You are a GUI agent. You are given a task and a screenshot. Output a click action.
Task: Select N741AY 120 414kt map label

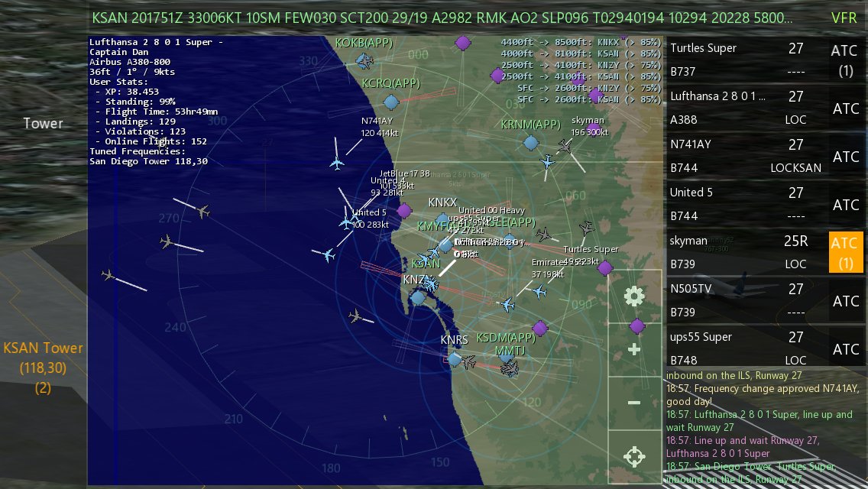379,127
